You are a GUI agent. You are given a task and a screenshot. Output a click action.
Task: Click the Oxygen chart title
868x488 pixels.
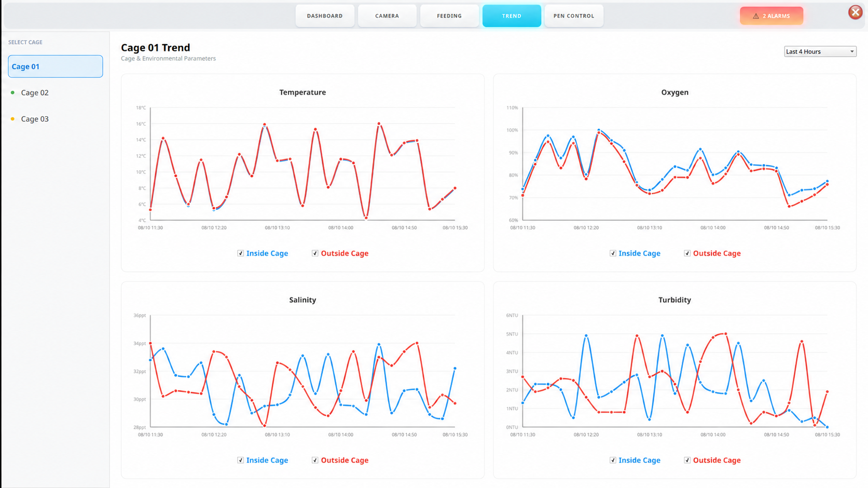click(x=674, y=92)
